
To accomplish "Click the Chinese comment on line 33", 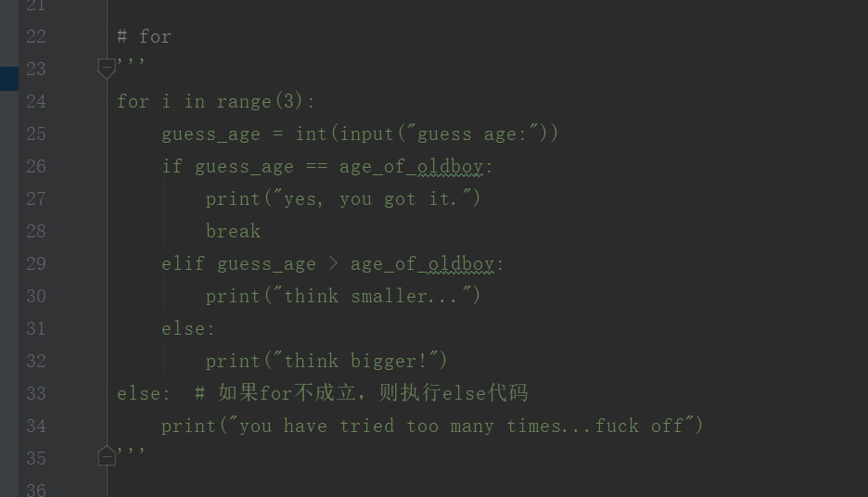I will click(x=362, y=393).
